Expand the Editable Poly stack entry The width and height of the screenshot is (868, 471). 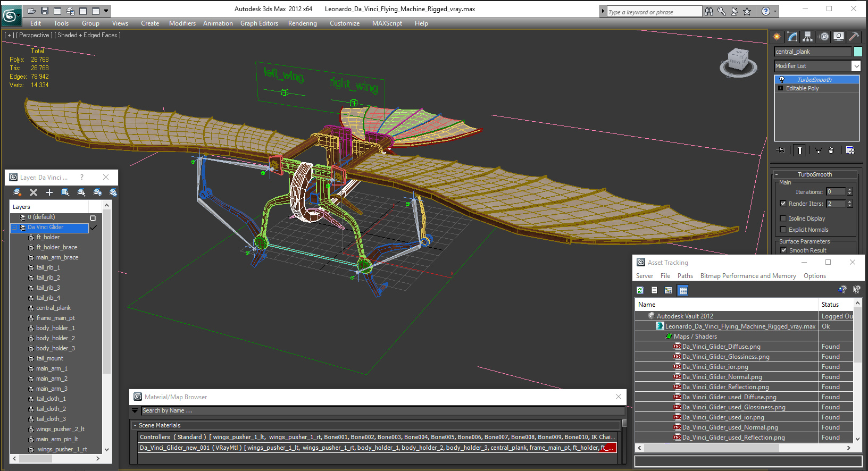pos(780,88)
